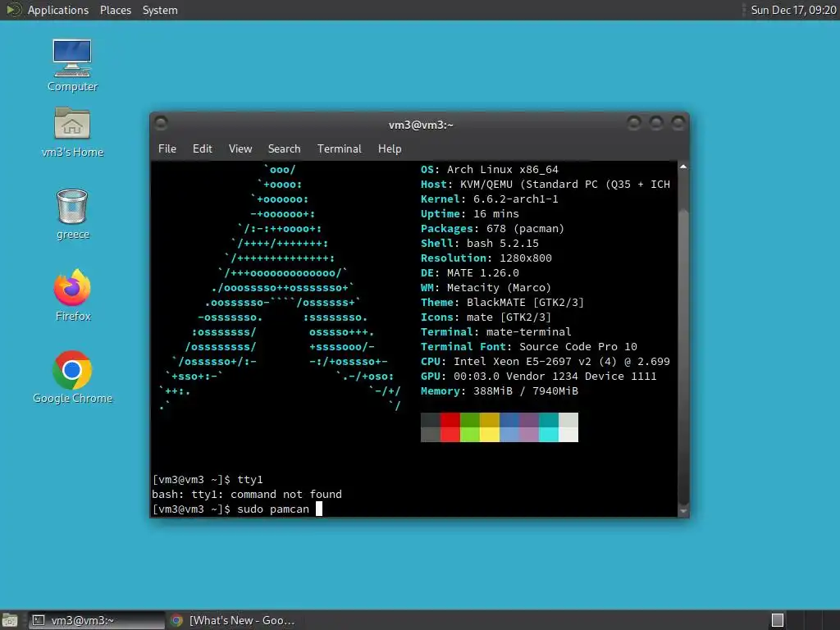Switch to vm3@vm3:~ taskbar window button
The height and width of the screenshot is (630, 840).
[x=97, y=620]
